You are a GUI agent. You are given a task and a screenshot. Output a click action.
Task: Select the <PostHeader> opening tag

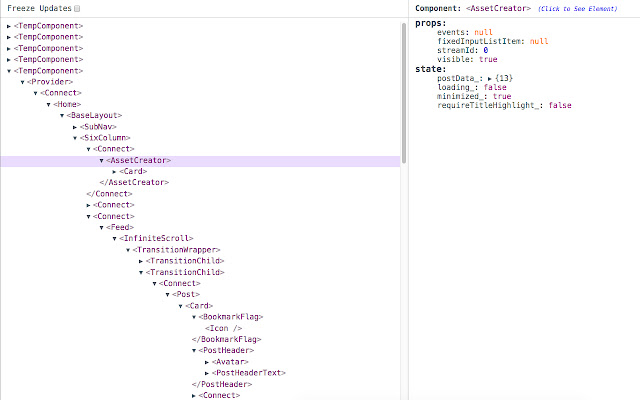(x=226, y=350)
